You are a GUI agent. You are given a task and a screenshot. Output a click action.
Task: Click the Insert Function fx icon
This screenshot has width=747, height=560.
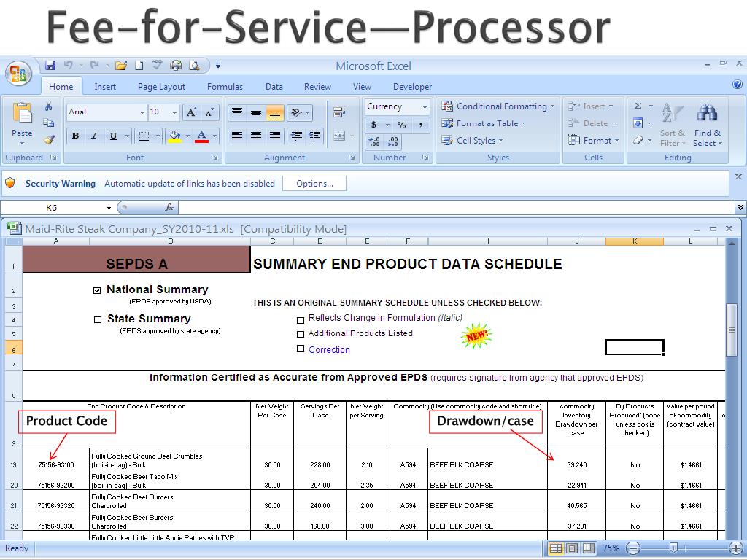tap(169, 207)
